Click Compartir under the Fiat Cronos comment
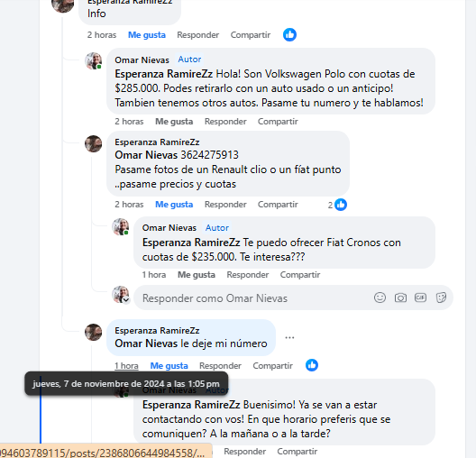The width and height of the screenshot is (476, 458). click(x=300, y=275)
